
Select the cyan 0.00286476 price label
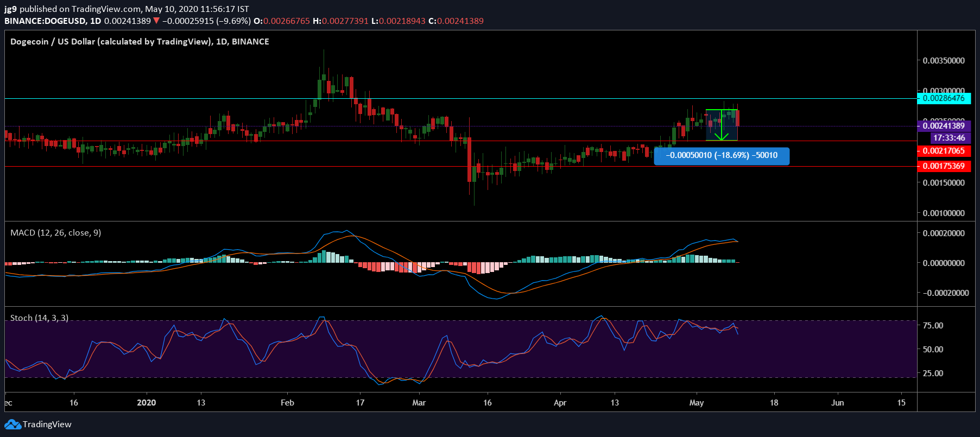click(944, 98)
